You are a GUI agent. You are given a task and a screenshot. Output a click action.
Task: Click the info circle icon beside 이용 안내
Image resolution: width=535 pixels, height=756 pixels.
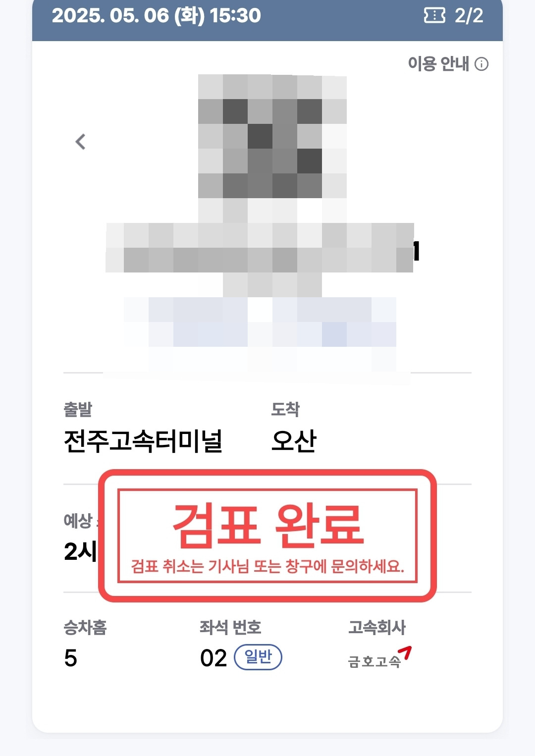coord(481,64)
